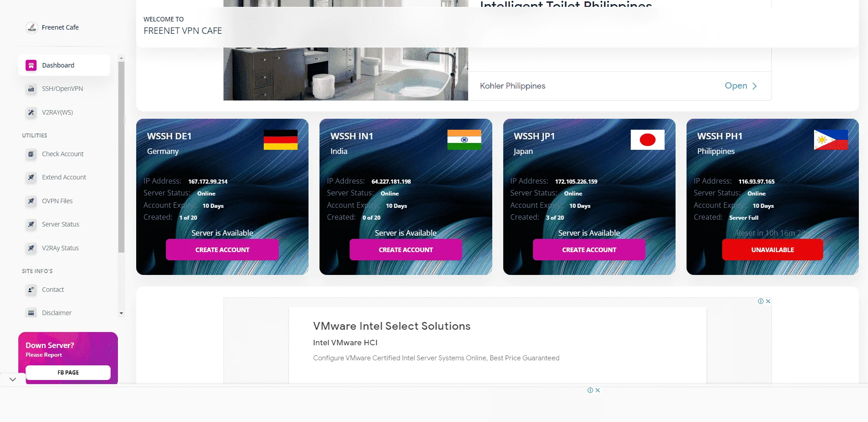Create account on WSSH JP1 Japan
This screenshot has width=868, height=422.
coord(589,250)
